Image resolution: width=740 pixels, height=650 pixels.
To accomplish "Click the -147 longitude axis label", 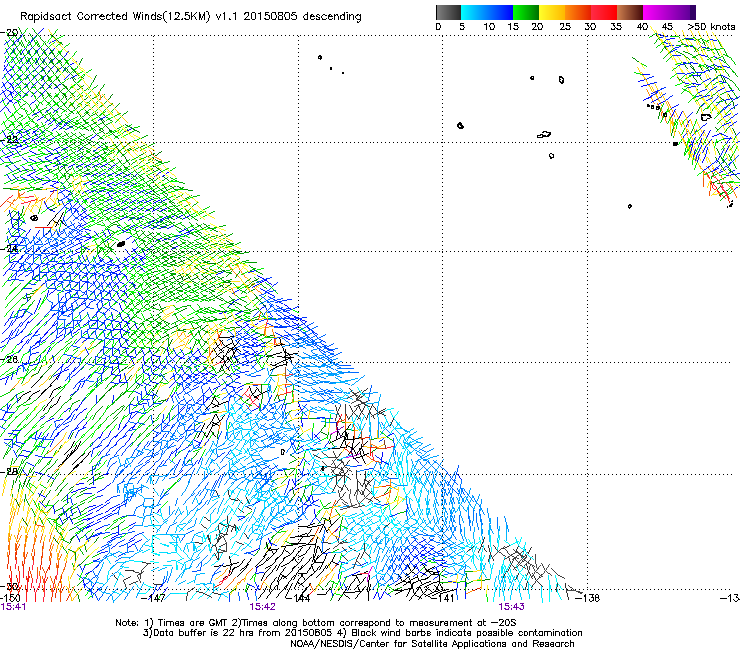I will (154, 598).
